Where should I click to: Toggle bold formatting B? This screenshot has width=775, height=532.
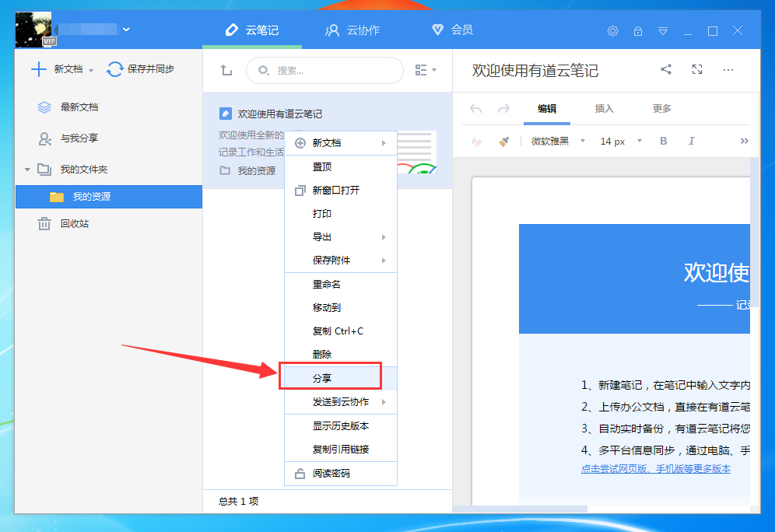coord(663,142)
